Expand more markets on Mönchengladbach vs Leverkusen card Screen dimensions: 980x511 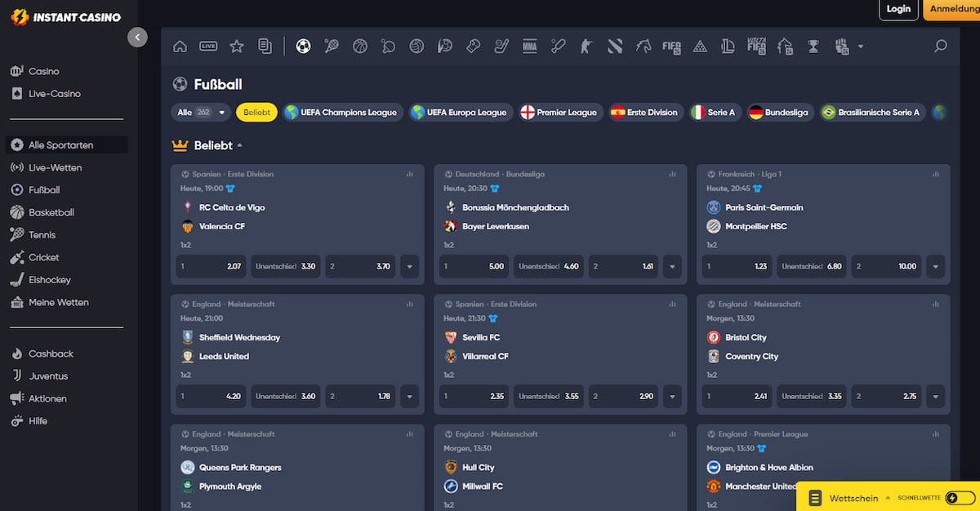tap(672, 266)
